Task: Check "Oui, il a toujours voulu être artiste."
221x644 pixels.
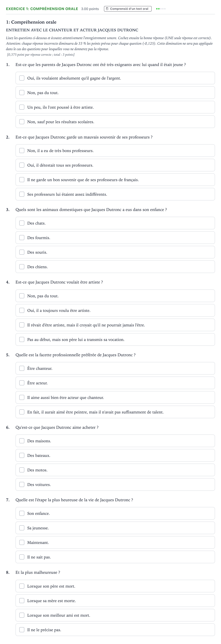Action: (x=22, y=310)
